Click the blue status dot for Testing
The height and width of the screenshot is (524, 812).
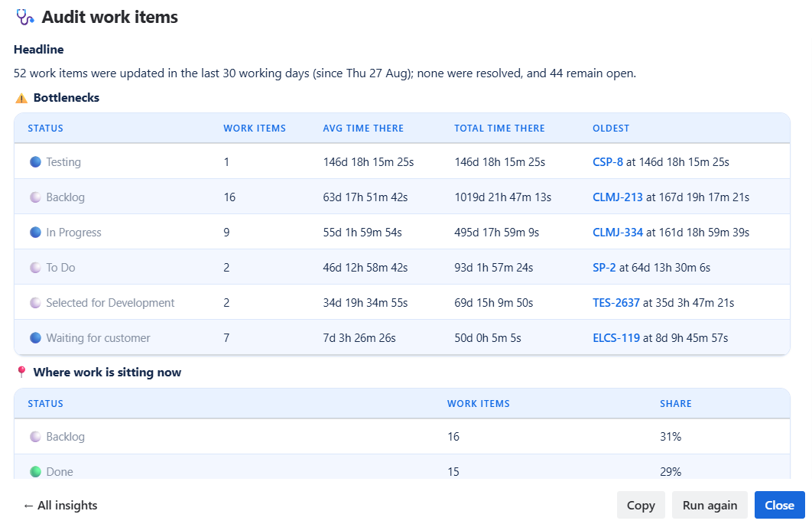[35, 161]
